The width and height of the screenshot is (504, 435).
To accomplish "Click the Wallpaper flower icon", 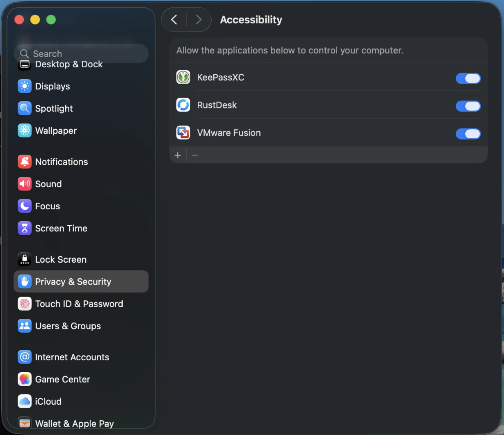I will pos(25,131).
